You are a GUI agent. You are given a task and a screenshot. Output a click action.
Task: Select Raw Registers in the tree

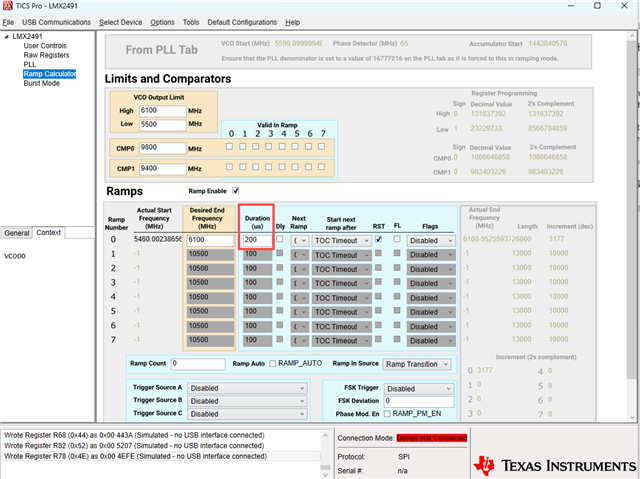tap(46, 55)
